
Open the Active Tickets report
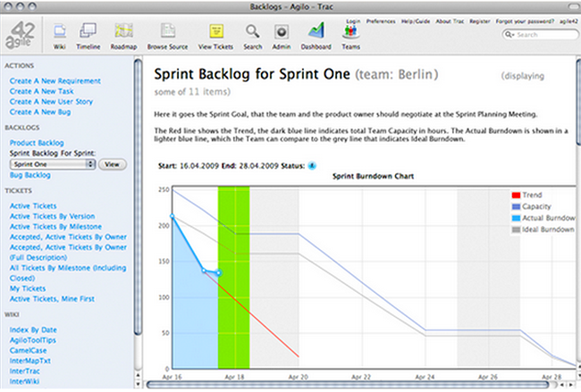pos(33,205)
